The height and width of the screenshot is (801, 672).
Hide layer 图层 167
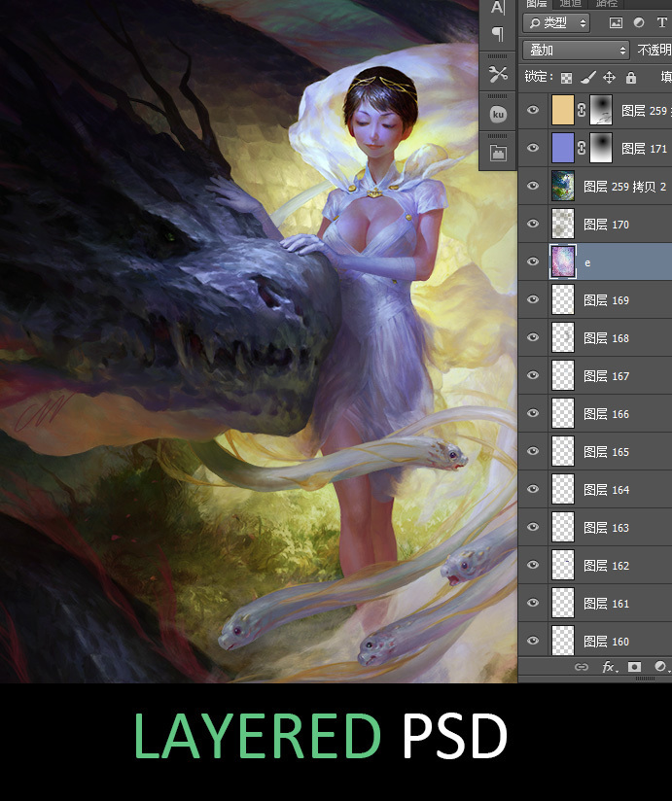point(533,375)
